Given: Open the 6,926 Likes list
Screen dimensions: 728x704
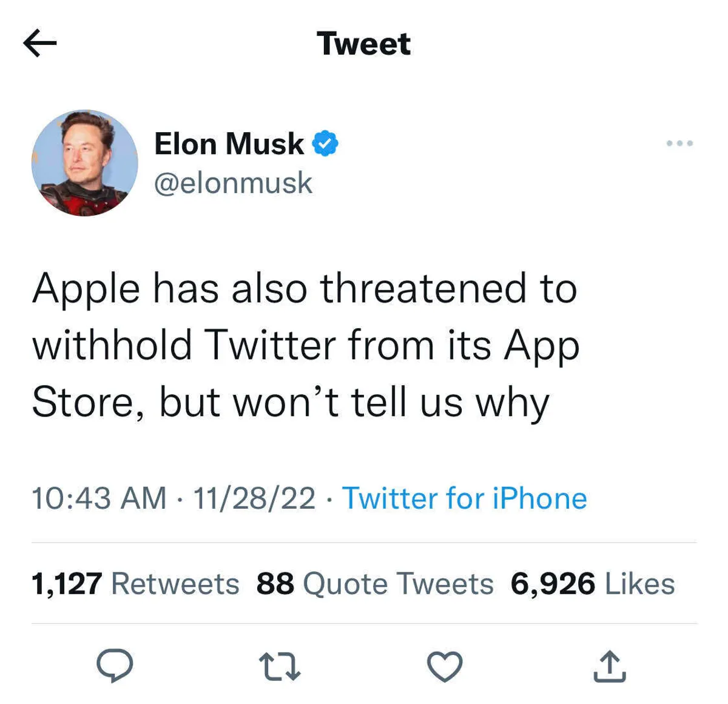Looking at the screenshot, I should pos(592,583).
